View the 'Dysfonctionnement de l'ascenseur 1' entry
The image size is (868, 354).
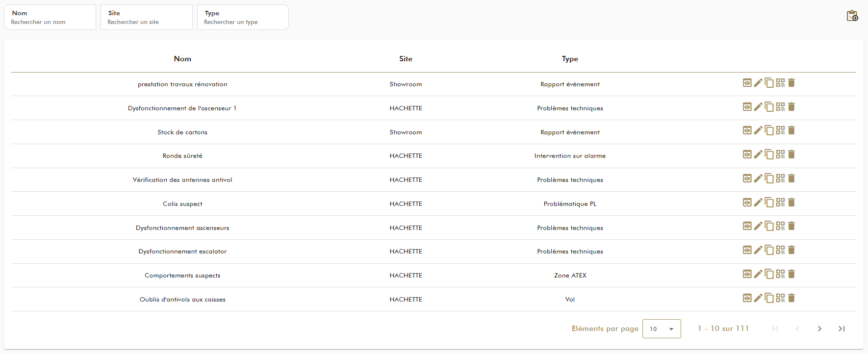[747, 107]
